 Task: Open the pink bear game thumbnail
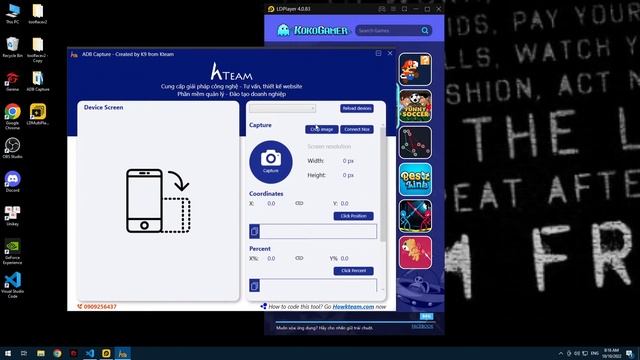click(x=415, y=252)
